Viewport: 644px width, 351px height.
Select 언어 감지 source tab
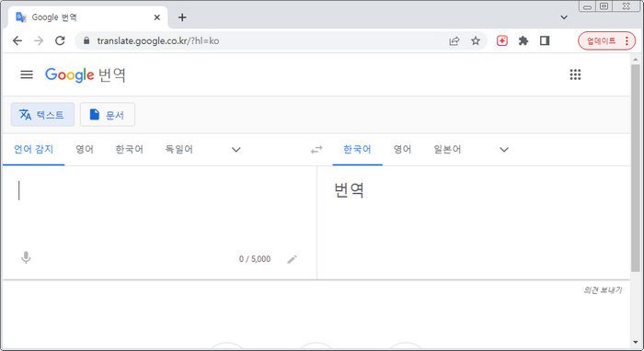coord(34,149)
